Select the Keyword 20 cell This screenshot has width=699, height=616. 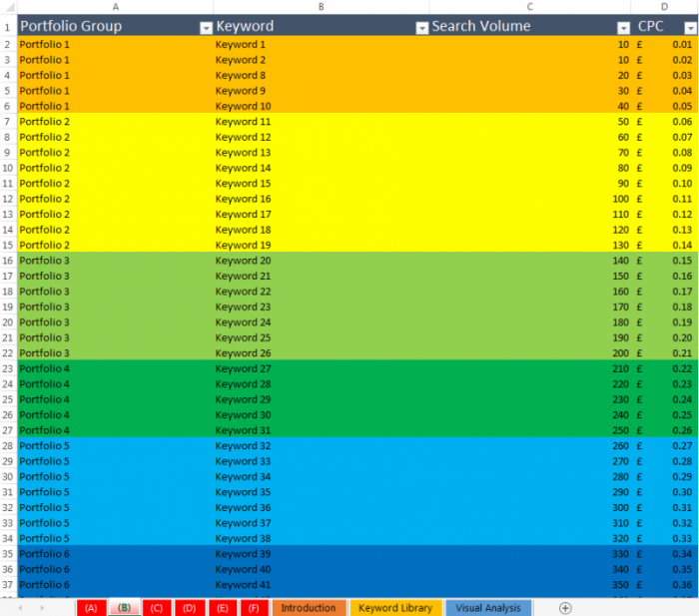coord(321,261)
